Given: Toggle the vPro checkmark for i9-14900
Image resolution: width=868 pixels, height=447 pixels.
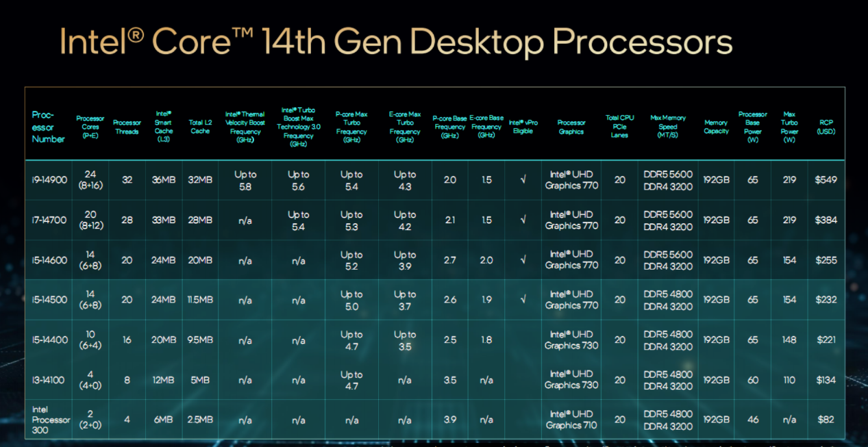Looking at the screenshot, I should (523, 179).
